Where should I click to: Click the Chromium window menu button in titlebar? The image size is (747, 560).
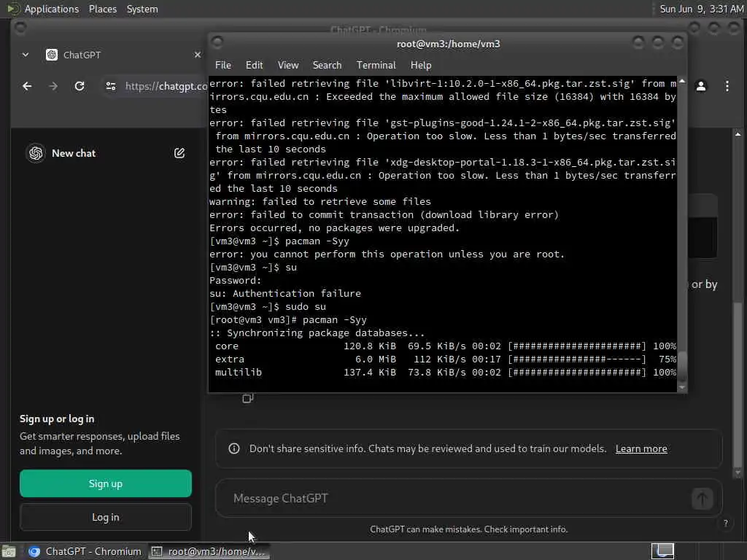tap(20, 28)
